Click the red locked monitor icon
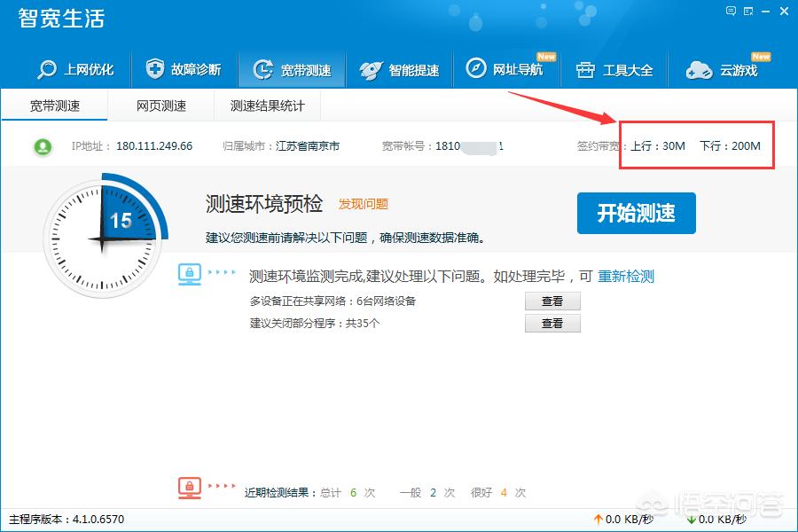The image size is (798, 532). pyautogui.click(x=190, y=488)
